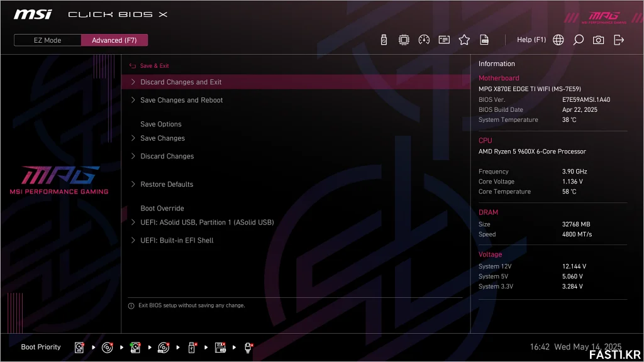
Task: Click the clock showing 16:42
Action: [x=539, y=347]
